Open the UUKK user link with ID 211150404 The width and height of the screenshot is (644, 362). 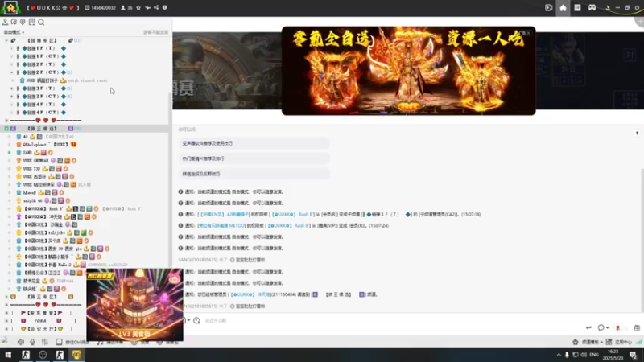click(251, 294)
